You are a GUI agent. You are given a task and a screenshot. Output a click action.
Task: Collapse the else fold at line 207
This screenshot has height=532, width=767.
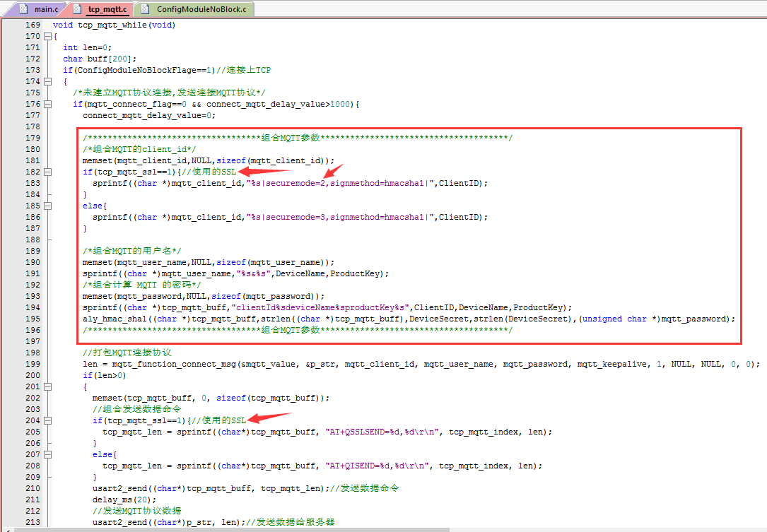pos(47,454)
